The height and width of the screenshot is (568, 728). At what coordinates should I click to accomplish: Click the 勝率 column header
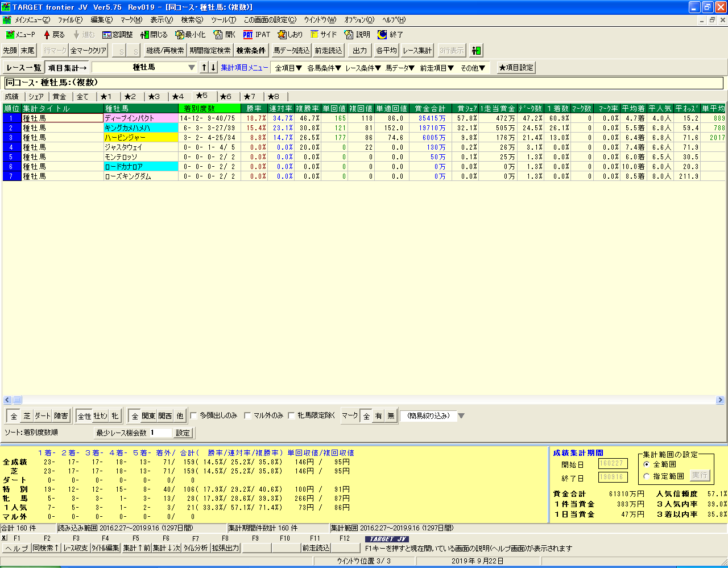pyautogui.click(x=254, y=109)
